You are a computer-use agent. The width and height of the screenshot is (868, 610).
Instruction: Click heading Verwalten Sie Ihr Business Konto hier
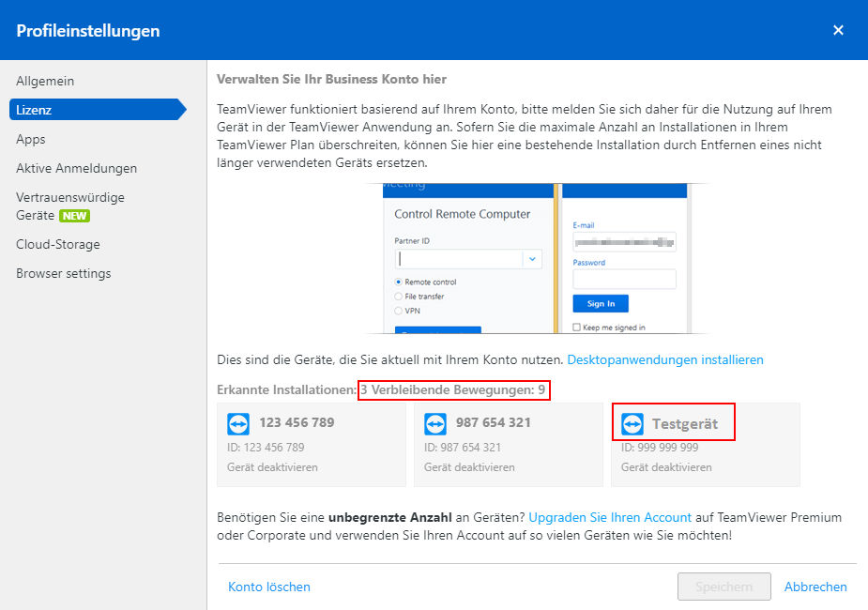tap(331, 79)
